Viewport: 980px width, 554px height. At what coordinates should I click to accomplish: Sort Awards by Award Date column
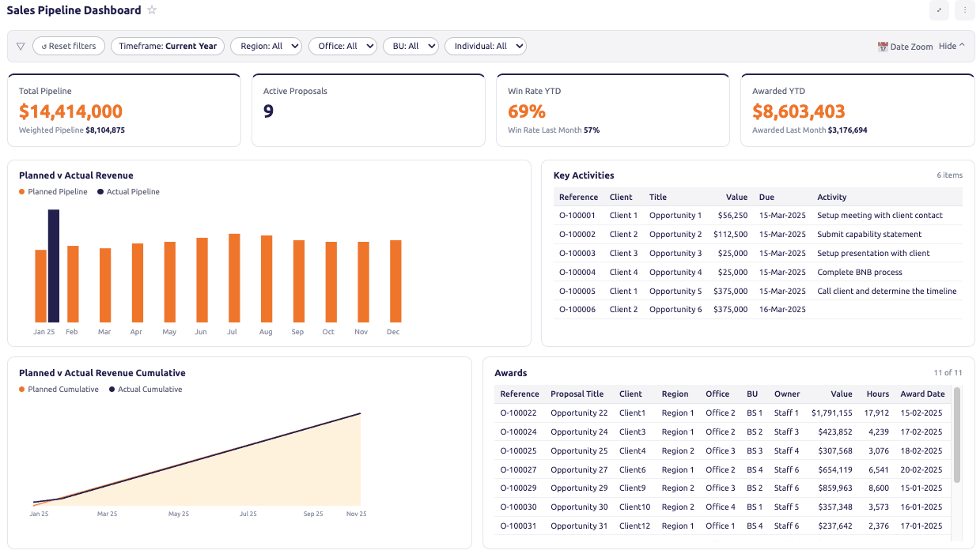click(922, 394)
